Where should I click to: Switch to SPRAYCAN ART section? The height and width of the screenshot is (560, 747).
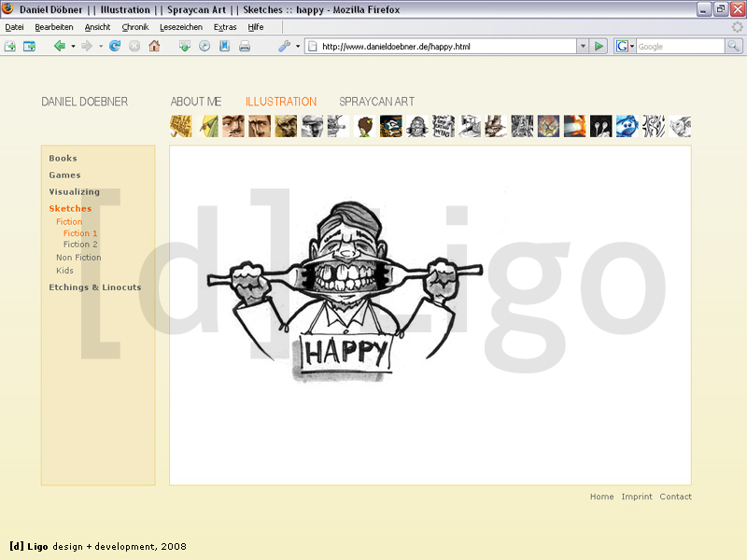coord(377,102)
